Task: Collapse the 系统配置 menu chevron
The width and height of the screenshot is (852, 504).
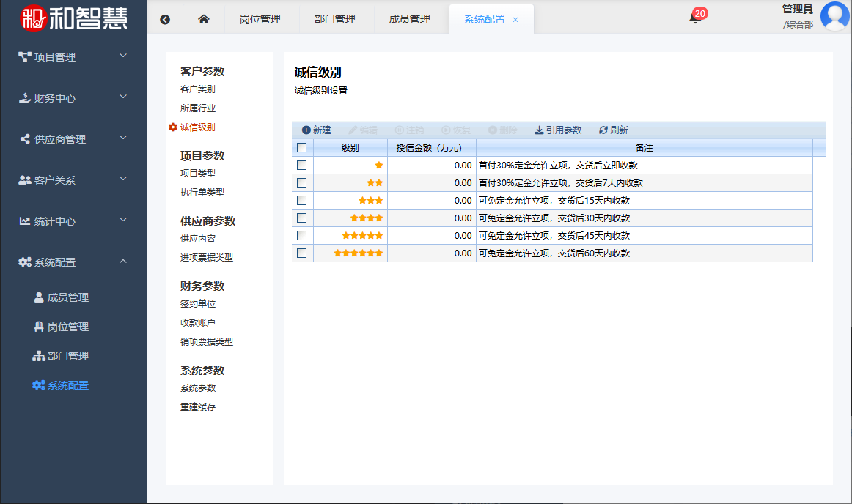Action: coord(123,262)
